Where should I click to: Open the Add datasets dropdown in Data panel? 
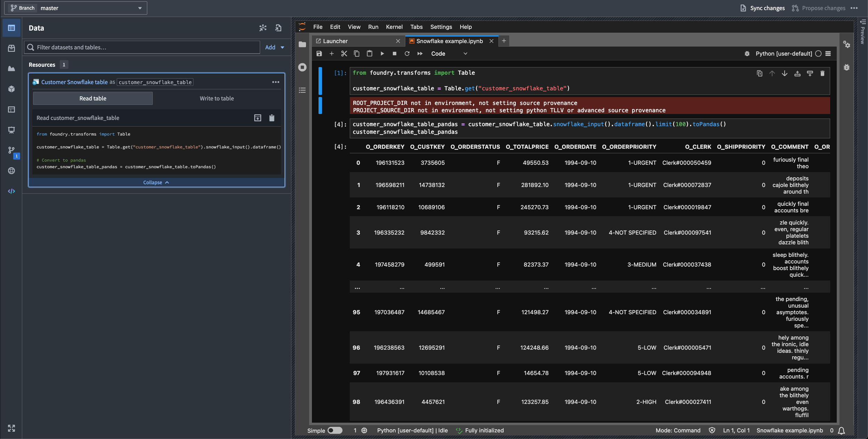[x=274, y=47]
